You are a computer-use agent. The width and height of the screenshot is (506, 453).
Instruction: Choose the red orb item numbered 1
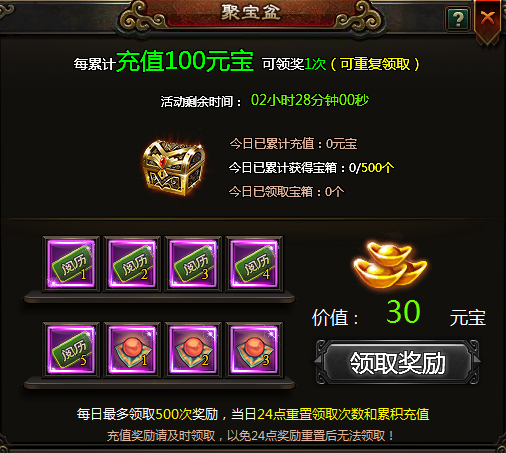click(132, 350)
